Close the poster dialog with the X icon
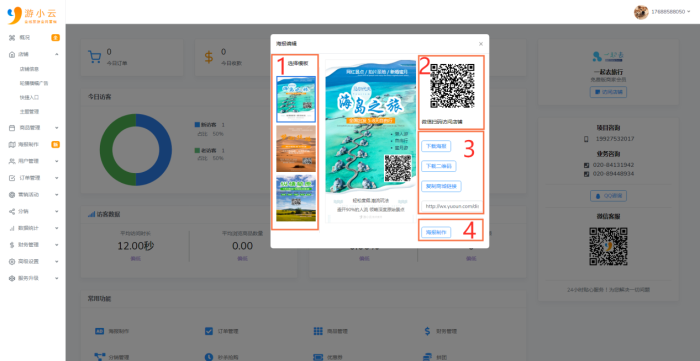Viewport: 700px width, 361px height. (x=481, y=44)
